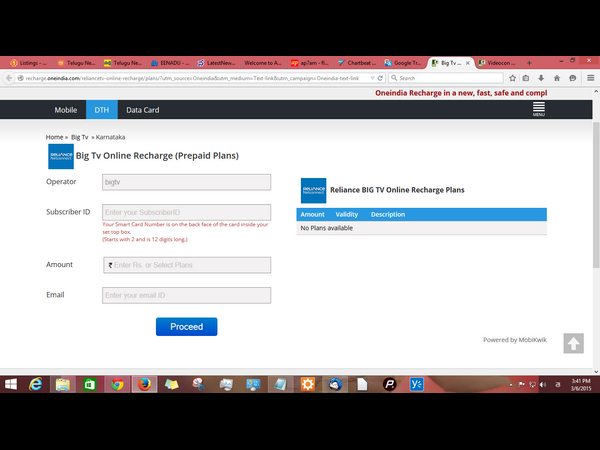Click the scroll-to-top arrow icon
600x450 pixels.
[x=573, y=343]
